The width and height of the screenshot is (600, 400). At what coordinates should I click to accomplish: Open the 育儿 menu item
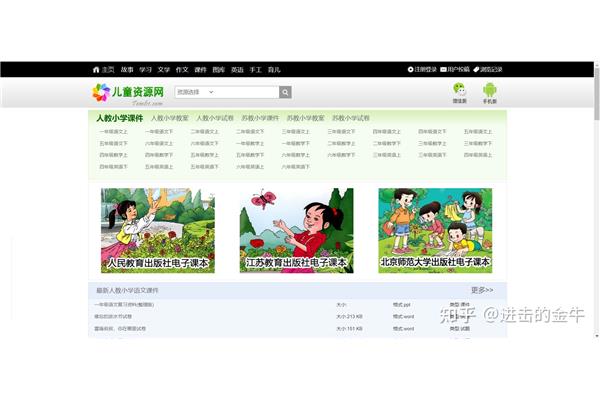coord(274,70)
